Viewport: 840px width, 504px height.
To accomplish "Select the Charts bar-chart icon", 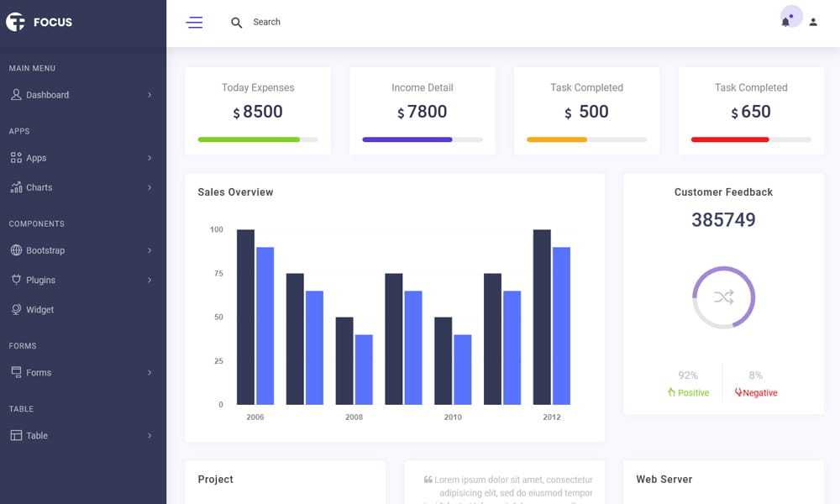I will [x=15, y=187].
